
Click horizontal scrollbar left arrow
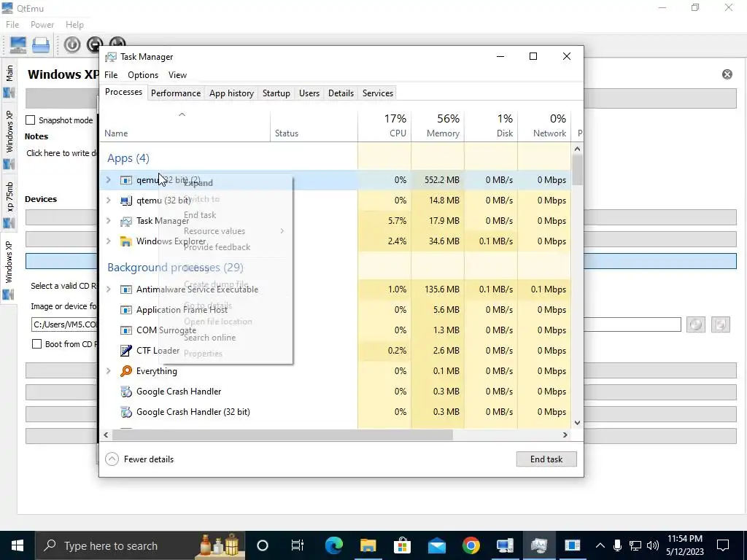106,435
